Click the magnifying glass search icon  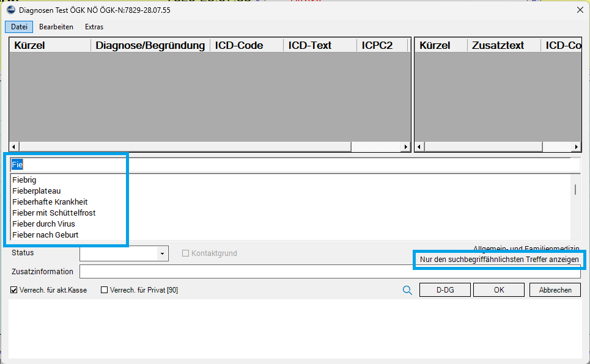point(407,290)
